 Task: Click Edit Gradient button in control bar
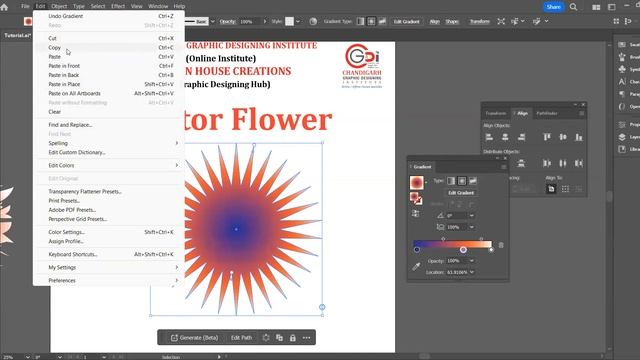pos(406,21)
